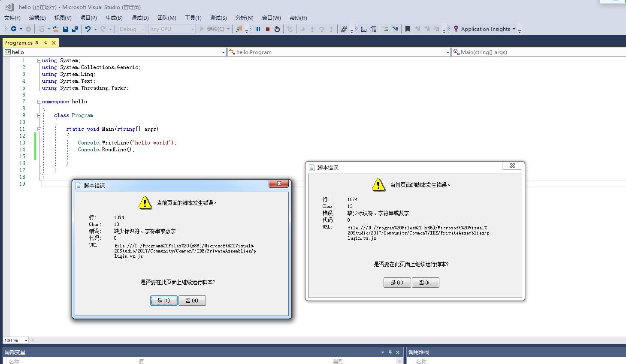Open the Application Insights dropdown menu
626x364 pixels.
[x=514, y=29]
